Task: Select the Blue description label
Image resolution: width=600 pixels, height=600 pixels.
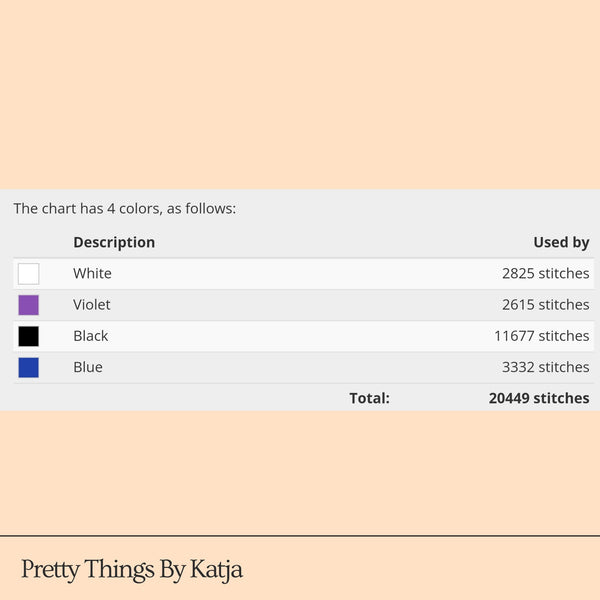Action: tap(88, 367)
